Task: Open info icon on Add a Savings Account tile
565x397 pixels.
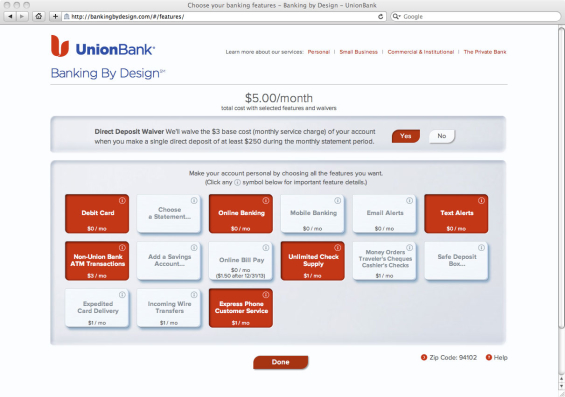Action: 194,248
